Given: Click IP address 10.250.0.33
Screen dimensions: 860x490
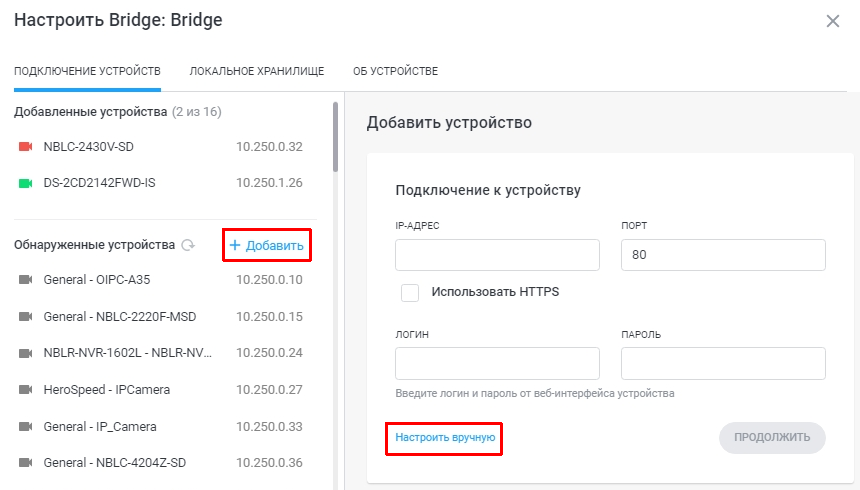Looking at the screenshot, I should (x=269, y=426).
